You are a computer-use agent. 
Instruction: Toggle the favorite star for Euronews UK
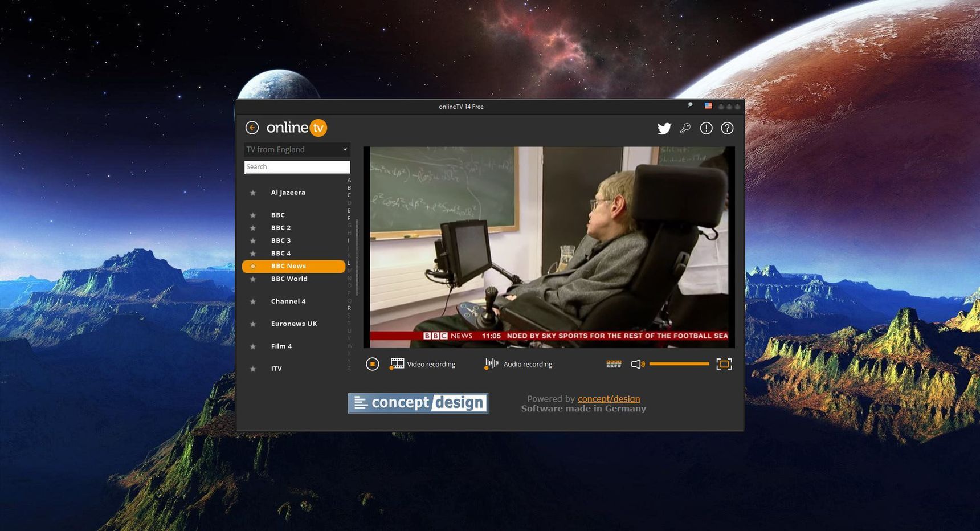(253, 324)
